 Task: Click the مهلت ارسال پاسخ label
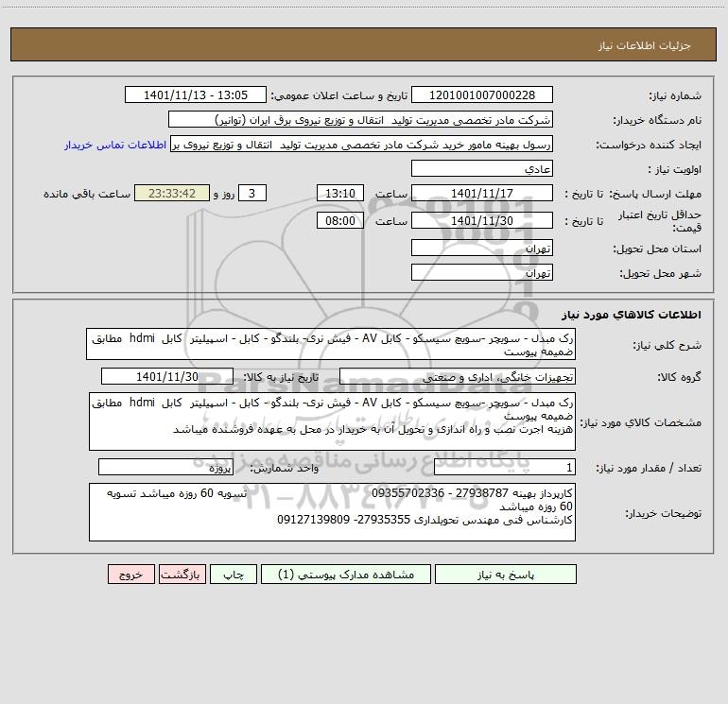(654, 194)
